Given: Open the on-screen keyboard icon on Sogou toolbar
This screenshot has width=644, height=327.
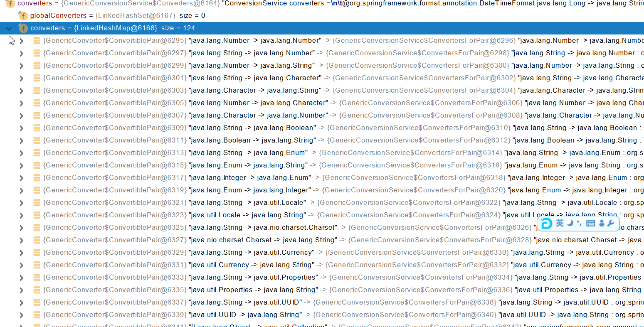Looking at the screenshot, I should (x=591, y=223).
